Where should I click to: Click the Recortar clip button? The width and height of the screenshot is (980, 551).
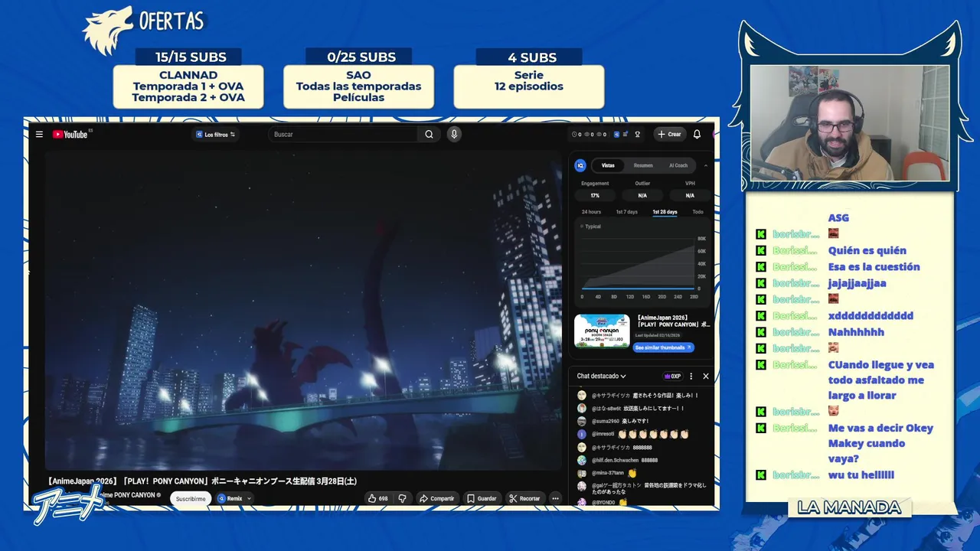click(524, 498)
